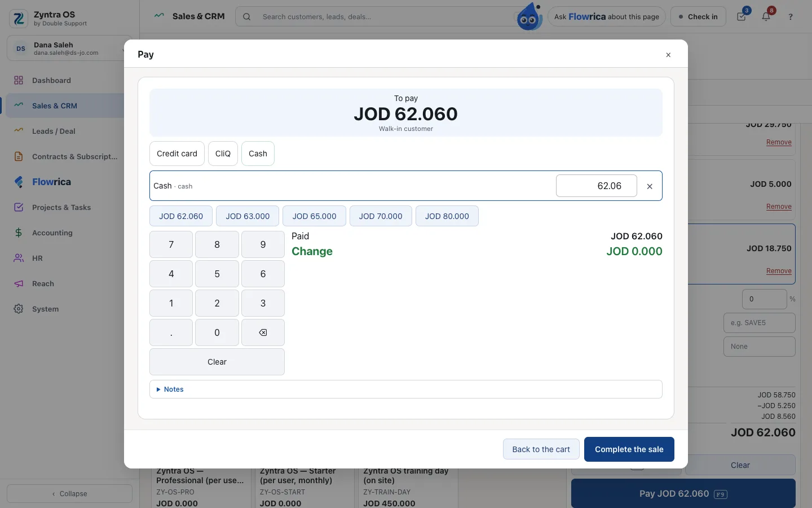This screenshot has width=812, height=508.
Task: Remove the Cash payment line
Action: [x=650, y=186]
